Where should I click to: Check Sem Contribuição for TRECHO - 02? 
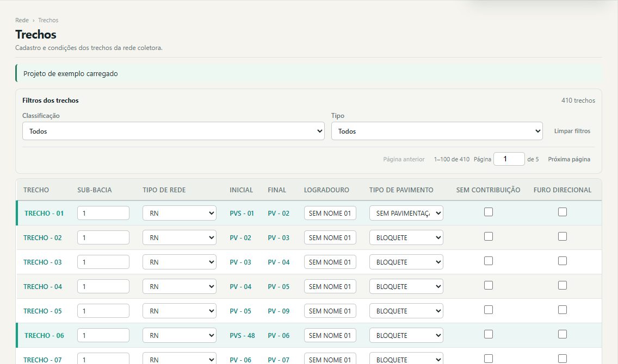(489, 236)
